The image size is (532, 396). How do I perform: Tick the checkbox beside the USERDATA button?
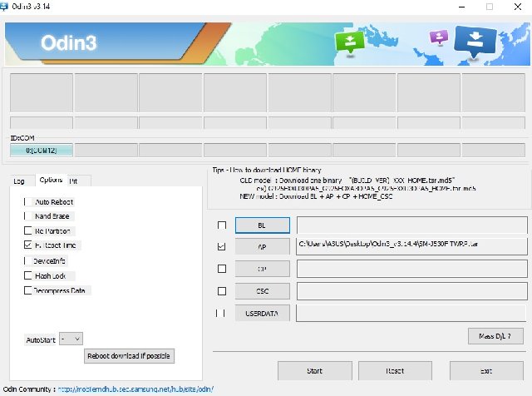[220, 313]
